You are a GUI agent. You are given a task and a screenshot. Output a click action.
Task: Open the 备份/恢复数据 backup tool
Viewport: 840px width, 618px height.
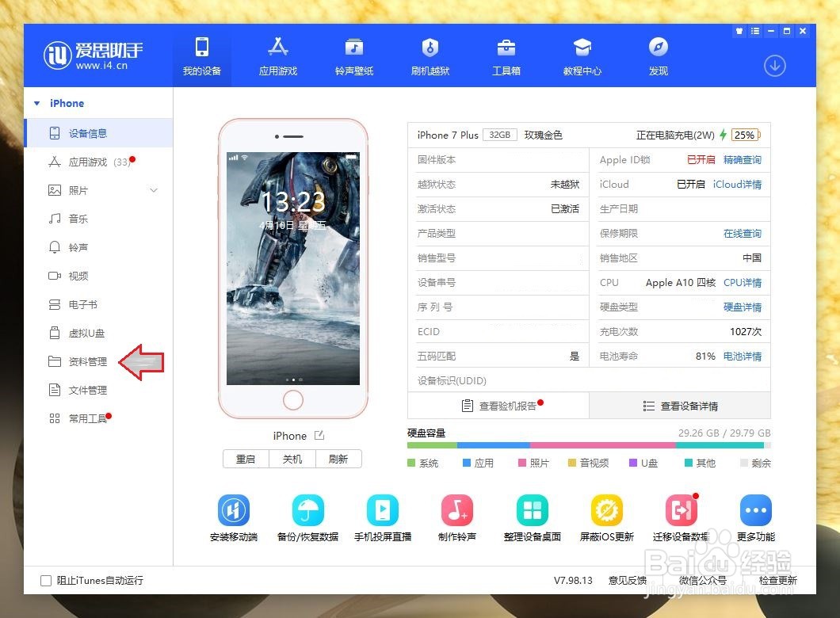click(307, 516)
